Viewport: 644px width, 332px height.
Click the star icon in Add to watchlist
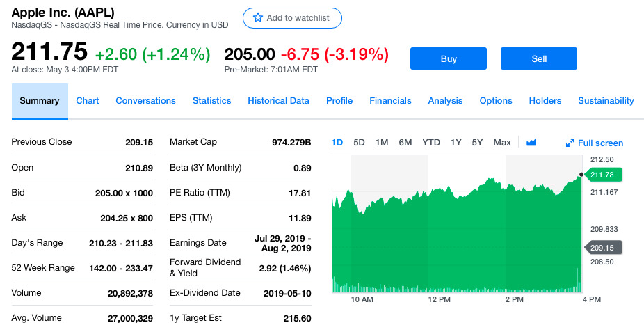pyautogui.click(x=258, y=17)
